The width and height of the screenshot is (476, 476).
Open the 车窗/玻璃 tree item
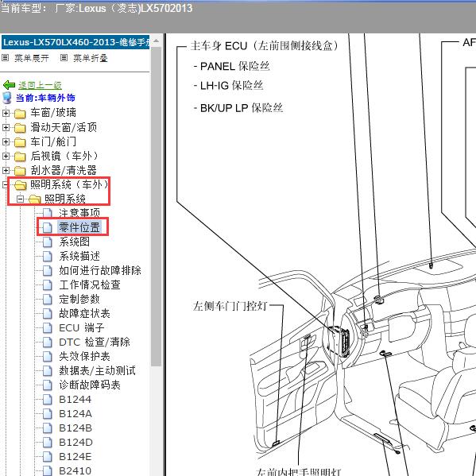point(53,113)
